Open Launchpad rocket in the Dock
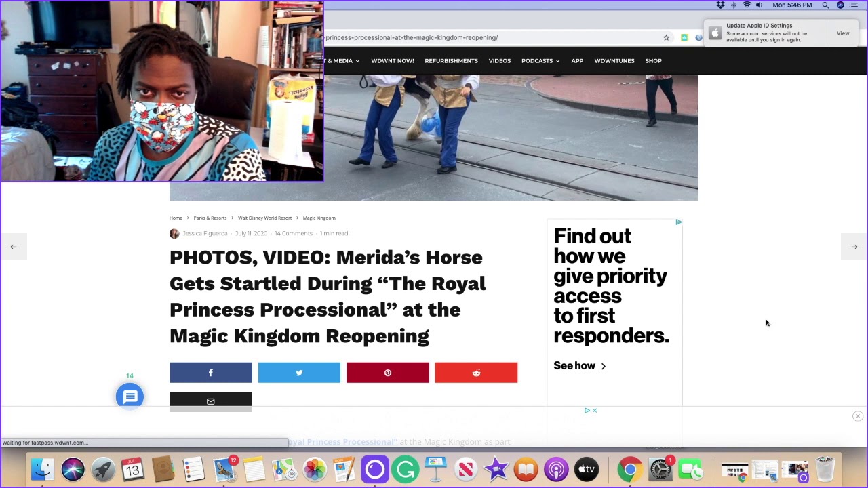This screenshot has width=868, height=488. click(103, 469)
